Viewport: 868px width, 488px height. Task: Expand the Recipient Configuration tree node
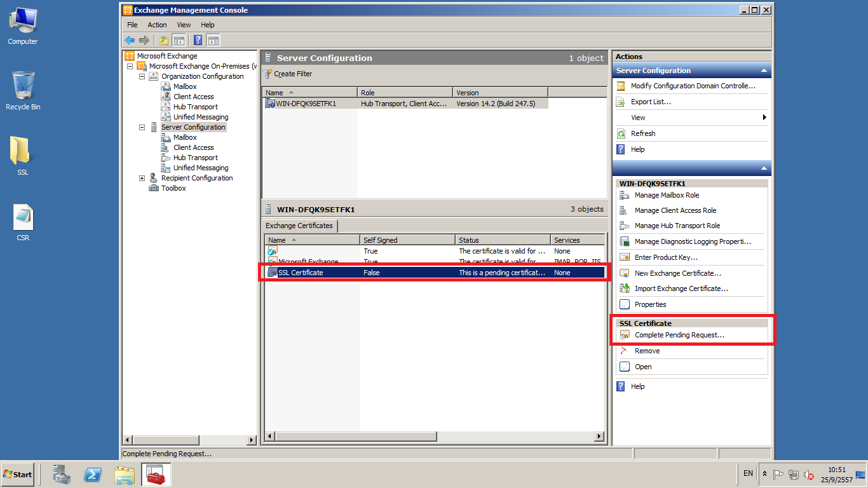point(142,178)
